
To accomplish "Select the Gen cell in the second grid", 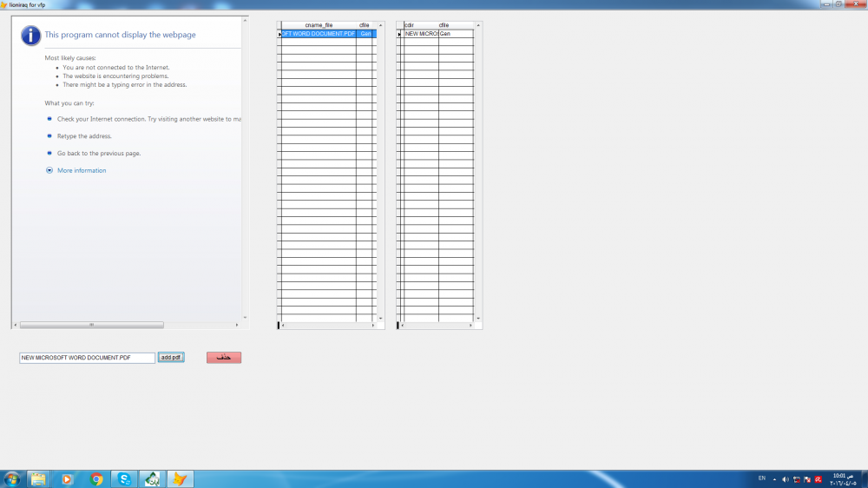I will point(457,34).
